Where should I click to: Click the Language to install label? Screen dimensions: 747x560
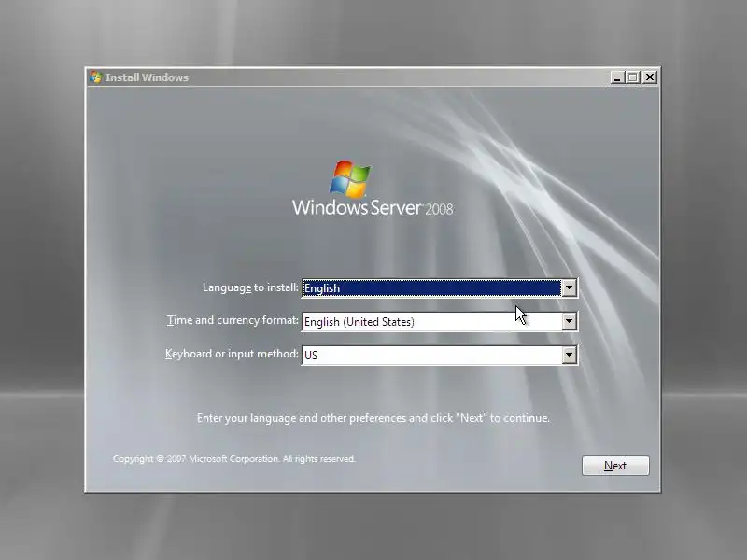click(250, 287)
